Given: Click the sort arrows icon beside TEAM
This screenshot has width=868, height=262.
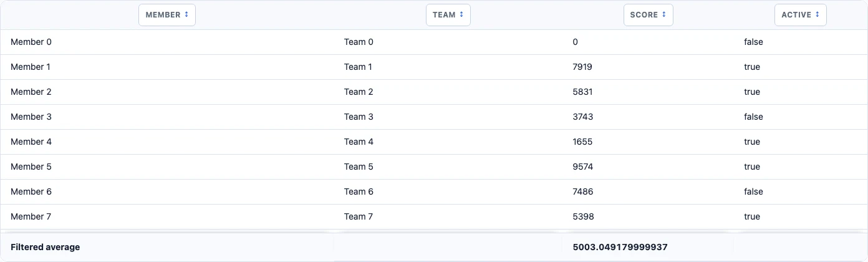Looking at the screenshot, I should (x=461, y=15).
